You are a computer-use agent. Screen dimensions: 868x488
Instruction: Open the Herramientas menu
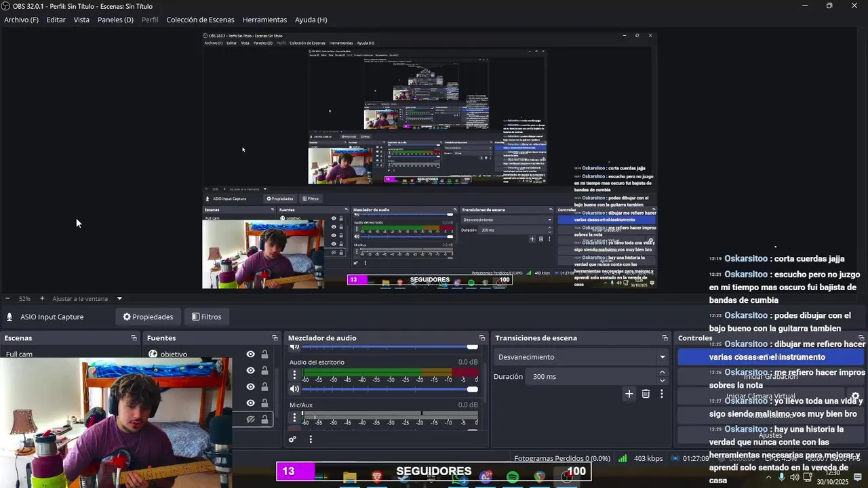(x=264, y=20)
